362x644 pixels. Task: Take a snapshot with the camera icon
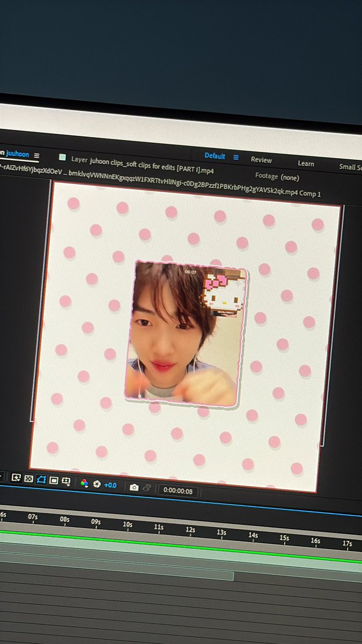(x=134, y=487)
